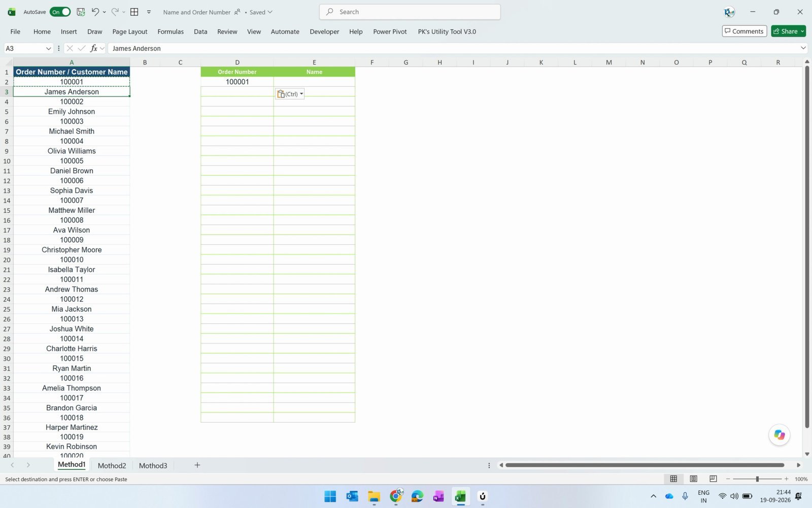This screenshot has height=508, width=812.
Task: Click the Enter checkmark icon in formula bar
Action: pos(81,48)
